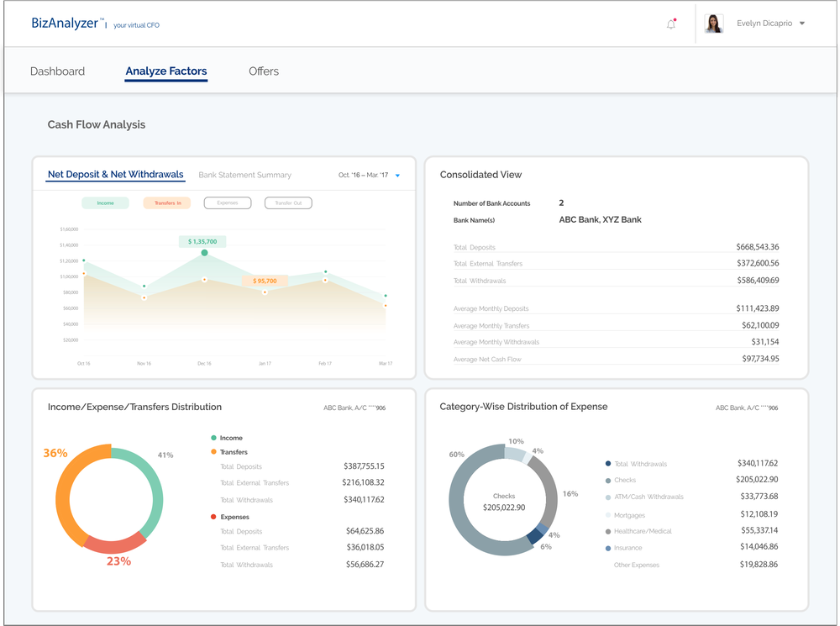Click Evelyn Dicaprio's profile avatar
The width and height of the screenshot is (840, 626).
(x=714, y=24)
